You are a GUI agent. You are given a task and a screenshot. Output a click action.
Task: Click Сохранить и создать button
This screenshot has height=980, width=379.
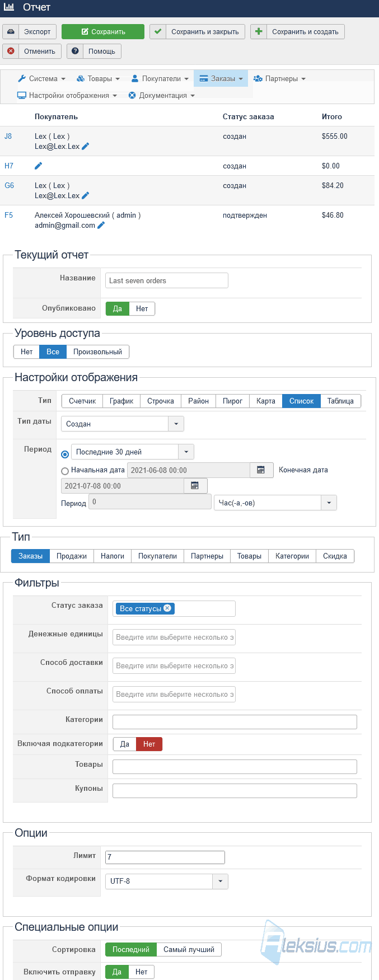(x=297, y=32)
